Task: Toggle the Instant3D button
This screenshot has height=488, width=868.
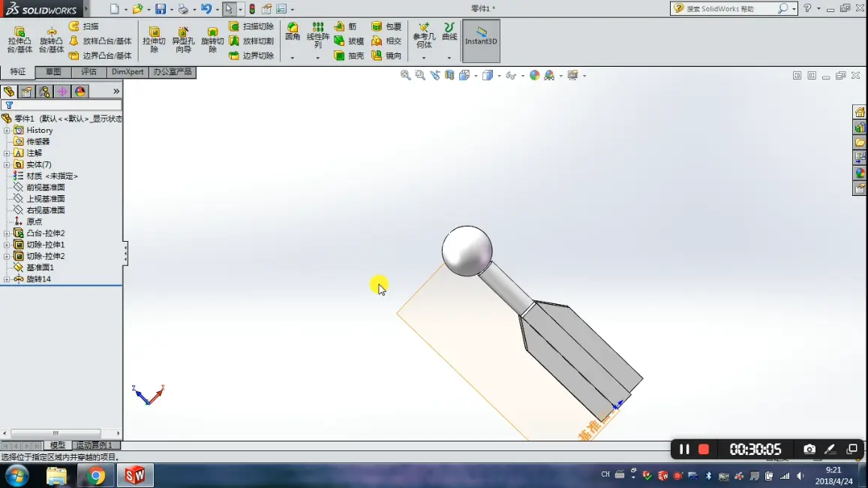Action: point(481,41)
